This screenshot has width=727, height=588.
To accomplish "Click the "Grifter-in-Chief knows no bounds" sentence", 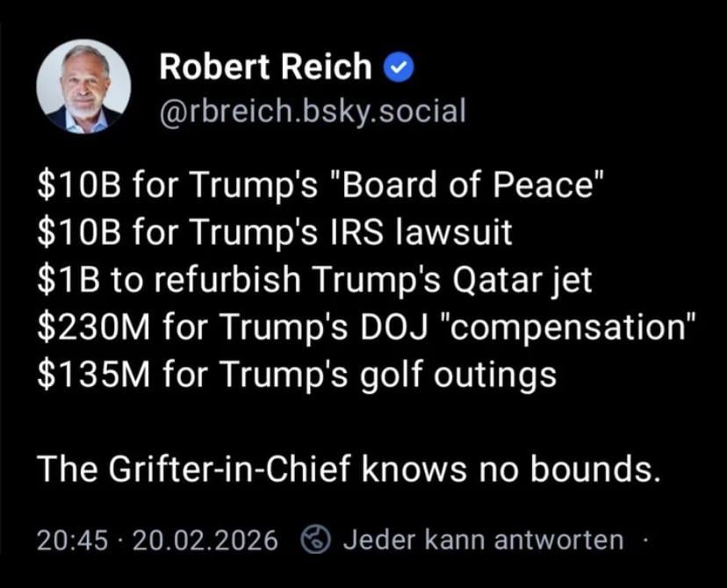I will coord(348,470).
